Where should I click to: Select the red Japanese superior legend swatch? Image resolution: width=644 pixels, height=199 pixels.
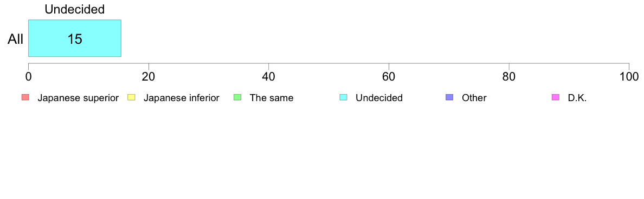tap(25, 97)
